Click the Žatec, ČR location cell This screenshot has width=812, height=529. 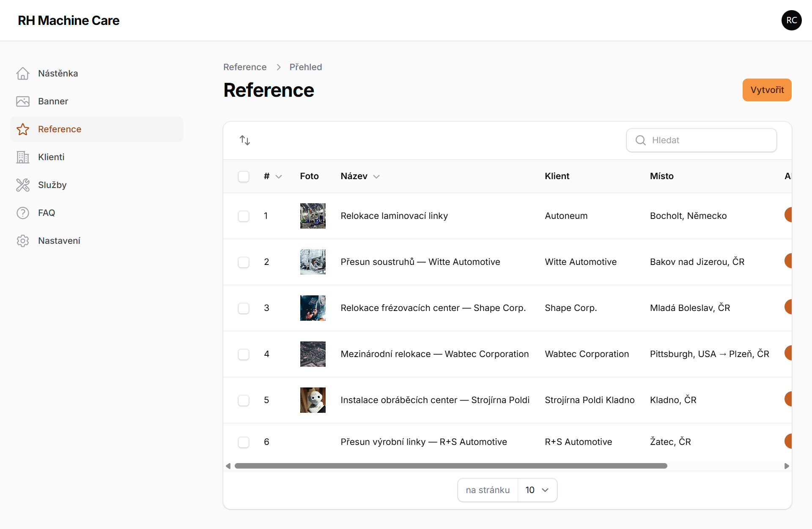[x=670, y=442]
